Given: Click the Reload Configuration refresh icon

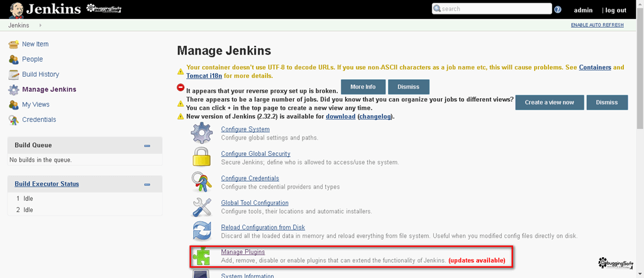Looking at the screenshot, I should point(202,231).
